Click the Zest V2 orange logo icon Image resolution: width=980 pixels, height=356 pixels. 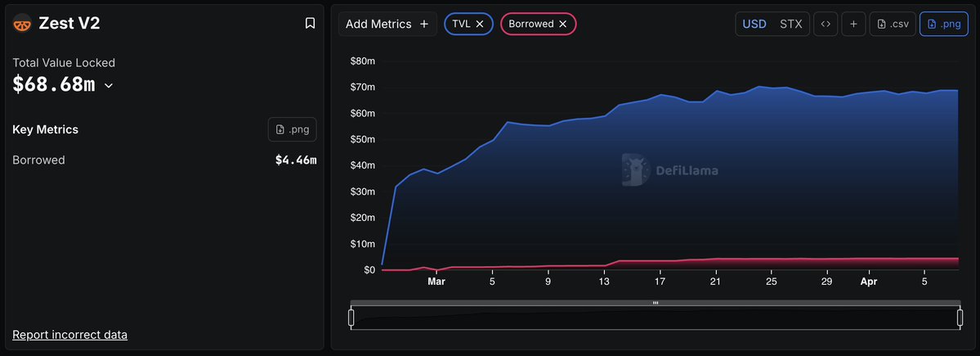(22, 24)
